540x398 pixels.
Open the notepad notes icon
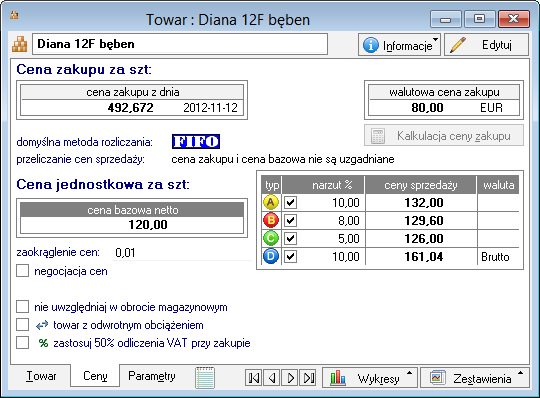pos(205,378)
